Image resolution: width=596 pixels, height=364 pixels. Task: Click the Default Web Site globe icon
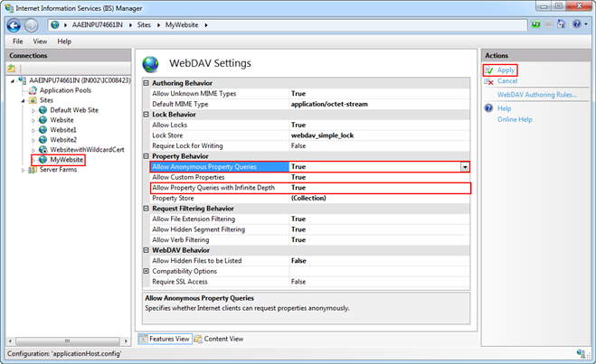coord(42,109)
